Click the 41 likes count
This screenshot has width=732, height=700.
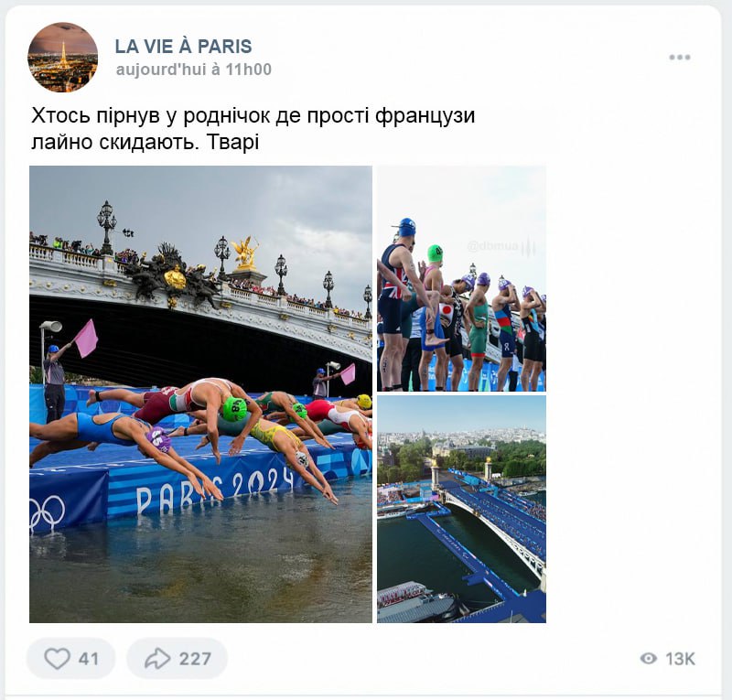pos(89,659)
